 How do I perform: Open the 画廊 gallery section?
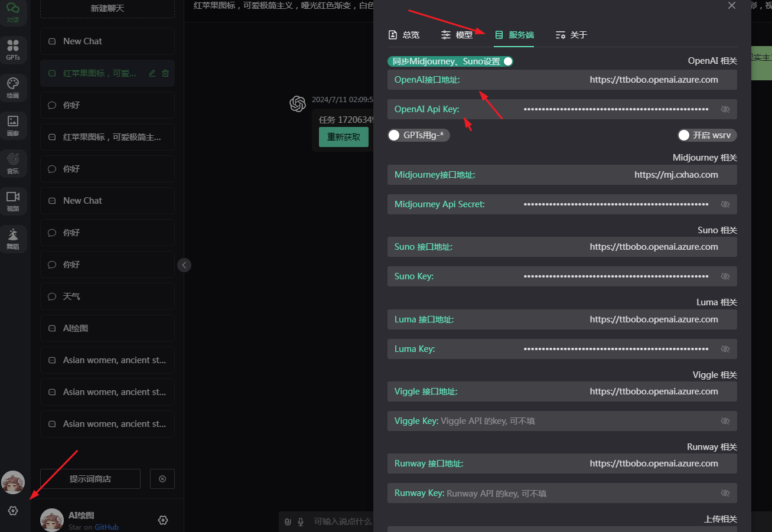(x=13, y=125)
